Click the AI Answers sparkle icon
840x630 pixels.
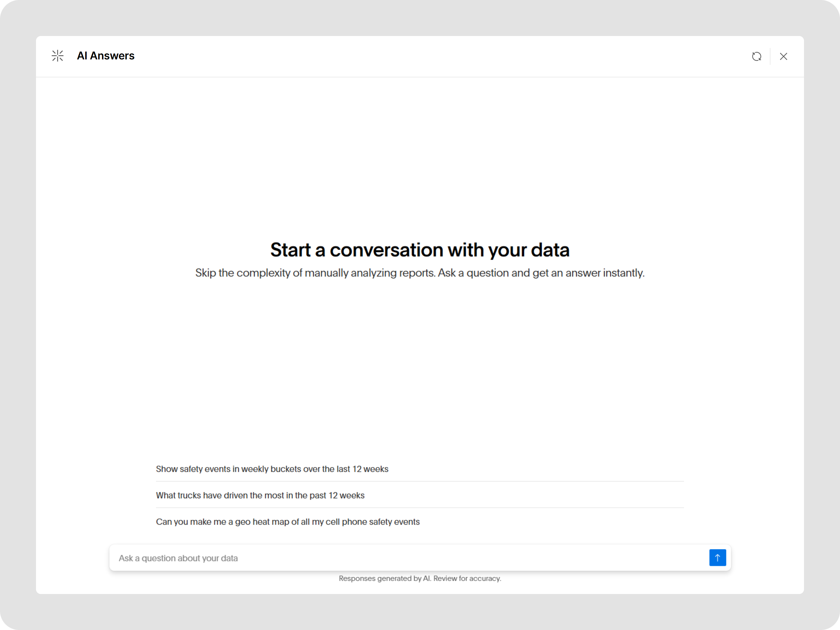pos(57,56)
